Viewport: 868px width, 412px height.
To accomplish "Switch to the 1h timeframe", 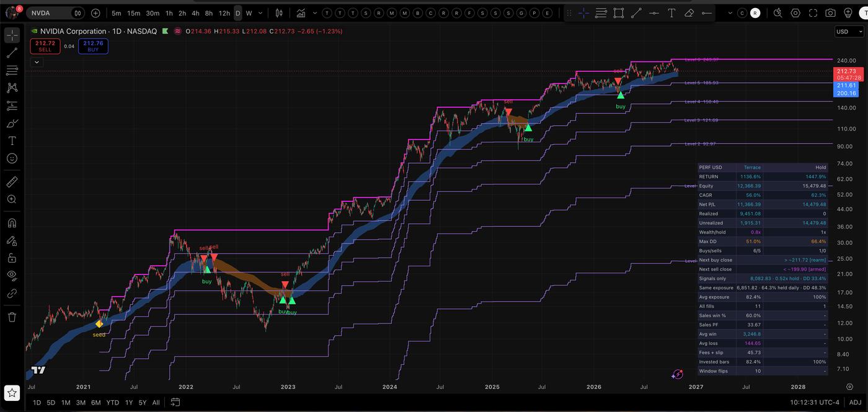I will tap(169, 13).
